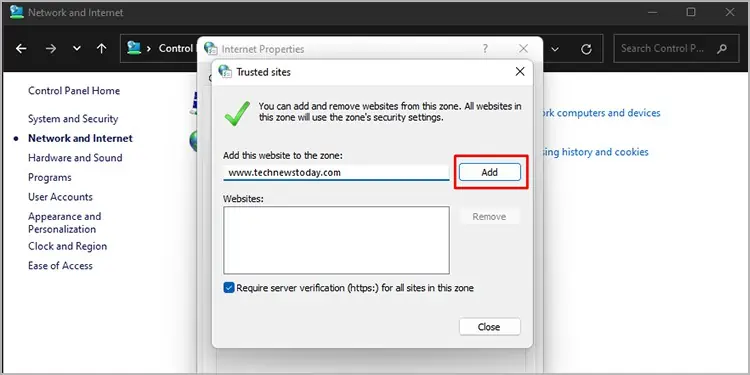750x375 pixels.
Task: Open Clock and Region category
Action: (67, 246)
